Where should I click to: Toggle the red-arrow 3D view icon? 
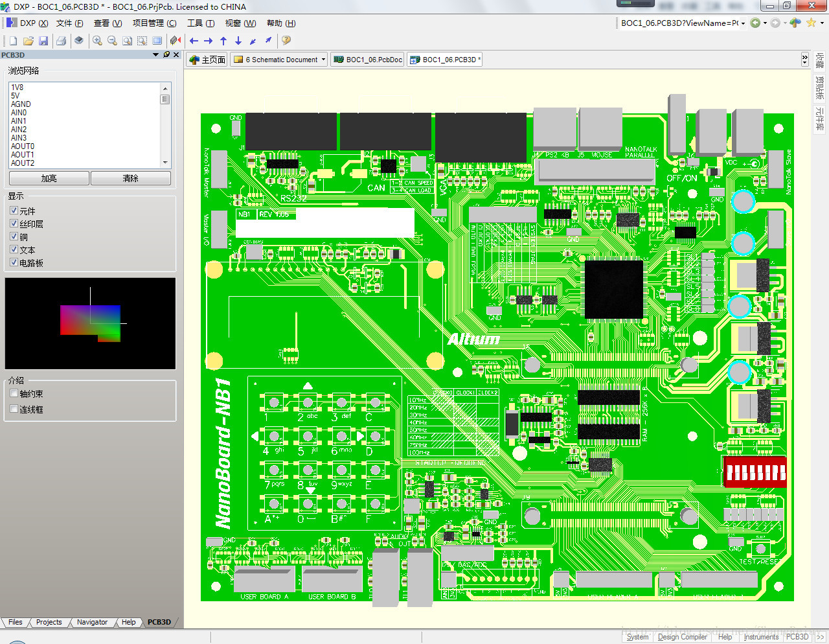tap(176, 41)
